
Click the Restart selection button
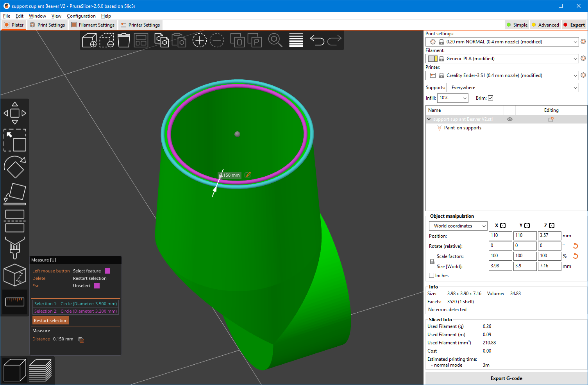point(51,321)
